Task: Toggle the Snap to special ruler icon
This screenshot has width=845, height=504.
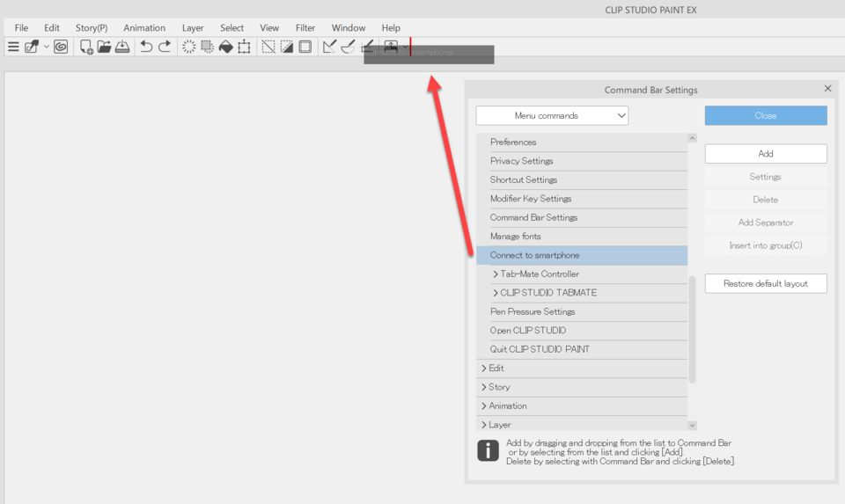Action: (x=348, y=47)
